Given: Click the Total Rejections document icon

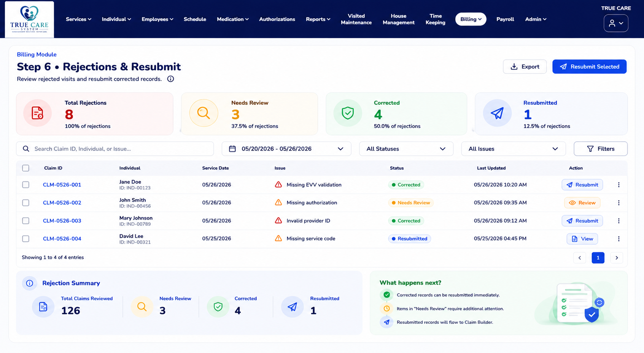Looking at the screenshot, I should pos(37,113).
